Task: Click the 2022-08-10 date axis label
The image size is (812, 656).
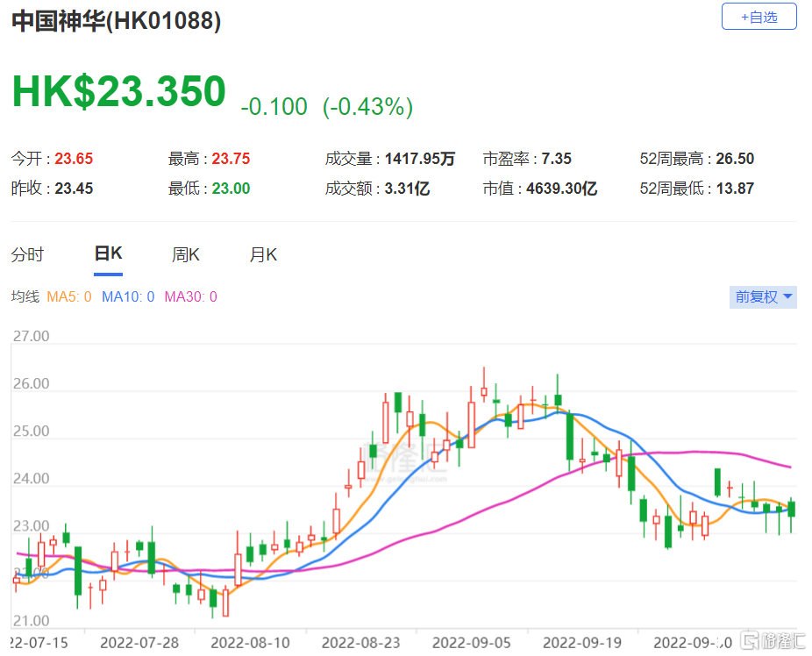Action: 250,643
